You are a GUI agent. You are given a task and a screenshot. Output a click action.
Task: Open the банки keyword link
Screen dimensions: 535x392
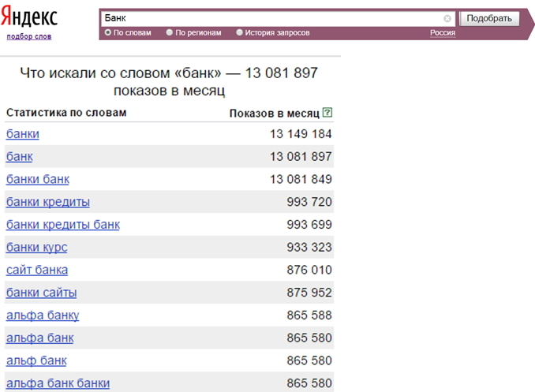(x=23, y=134)
